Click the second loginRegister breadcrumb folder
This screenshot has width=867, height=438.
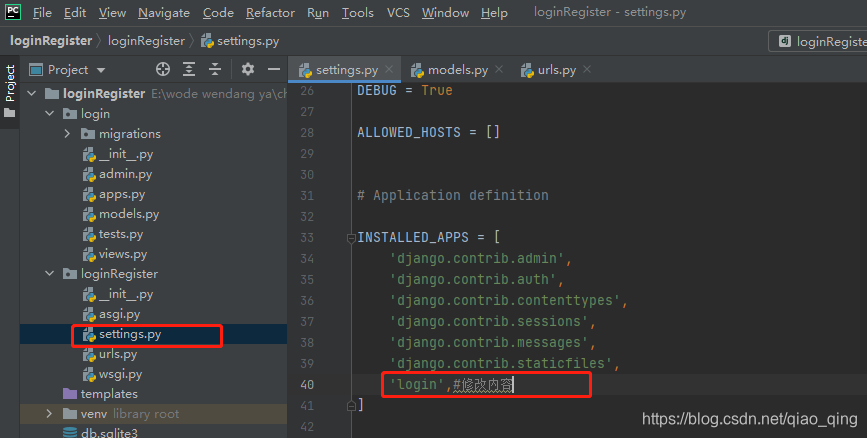(146, 41)
